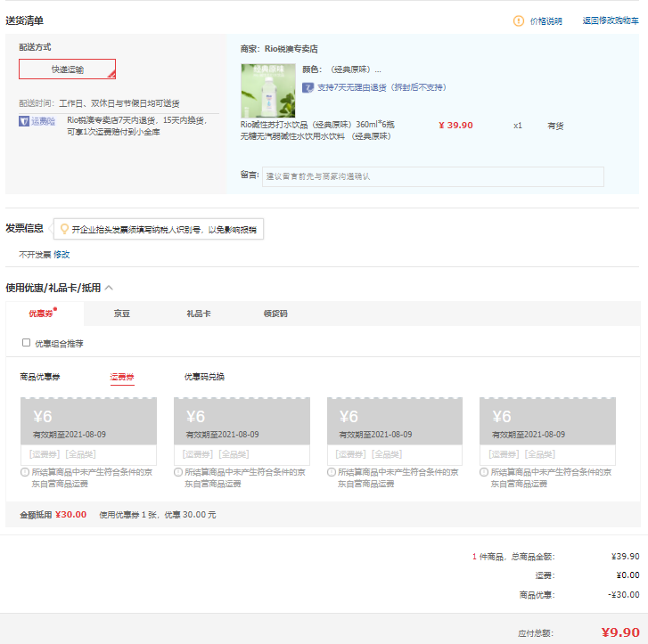Click the Rio锐澳专卖店 merchant name

291,49
